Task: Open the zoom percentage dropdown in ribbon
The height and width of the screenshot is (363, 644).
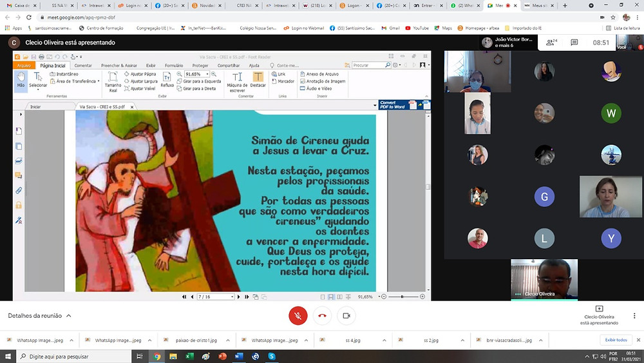Action: [207, 74]
